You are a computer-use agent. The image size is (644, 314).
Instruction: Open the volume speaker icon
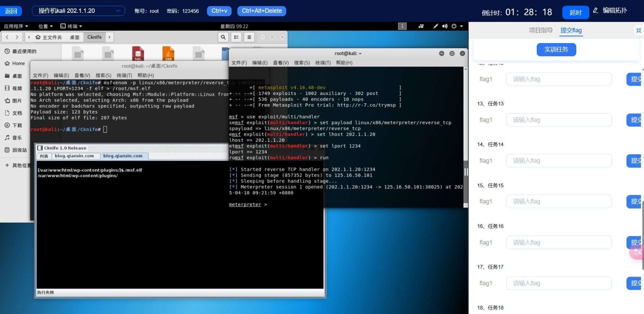click(445, 26)
